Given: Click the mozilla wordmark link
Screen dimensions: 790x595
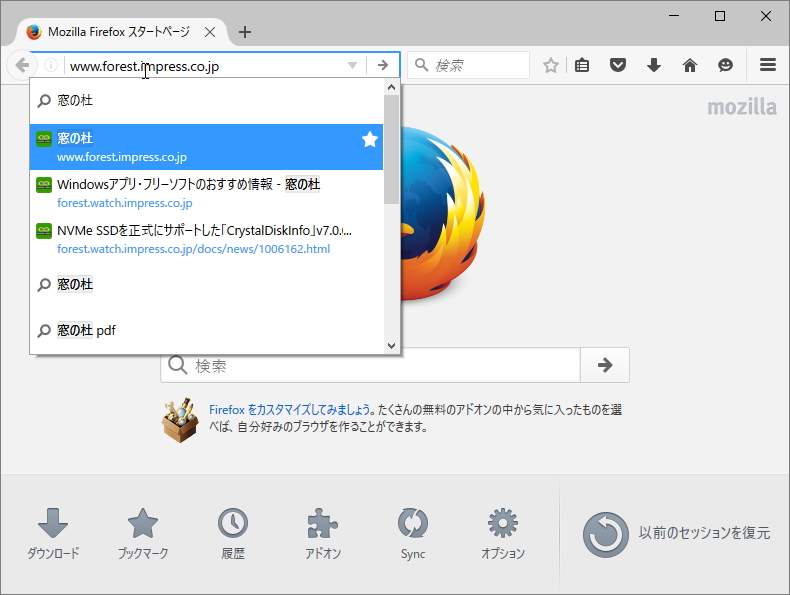Looking at the screenshot, I should point(742,107).
